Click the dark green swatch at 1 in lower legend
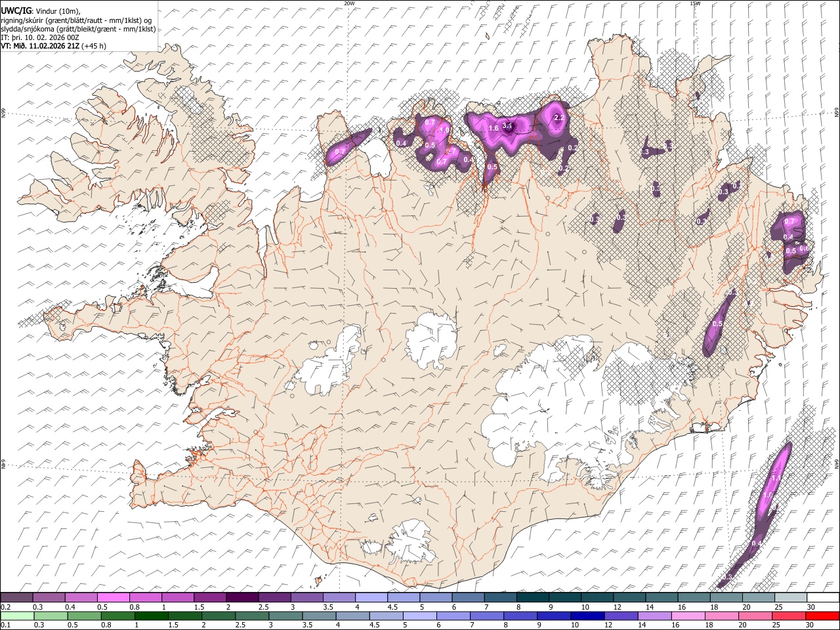This screenshot has width=840, height=630. point(152,616)
